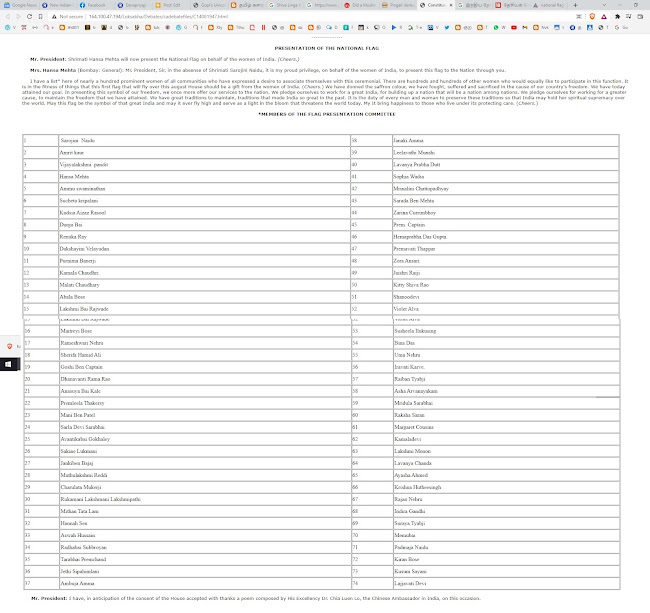
Task: Open the Twitter bookmark
Action: pyautogui.click(x=446, y=27)
